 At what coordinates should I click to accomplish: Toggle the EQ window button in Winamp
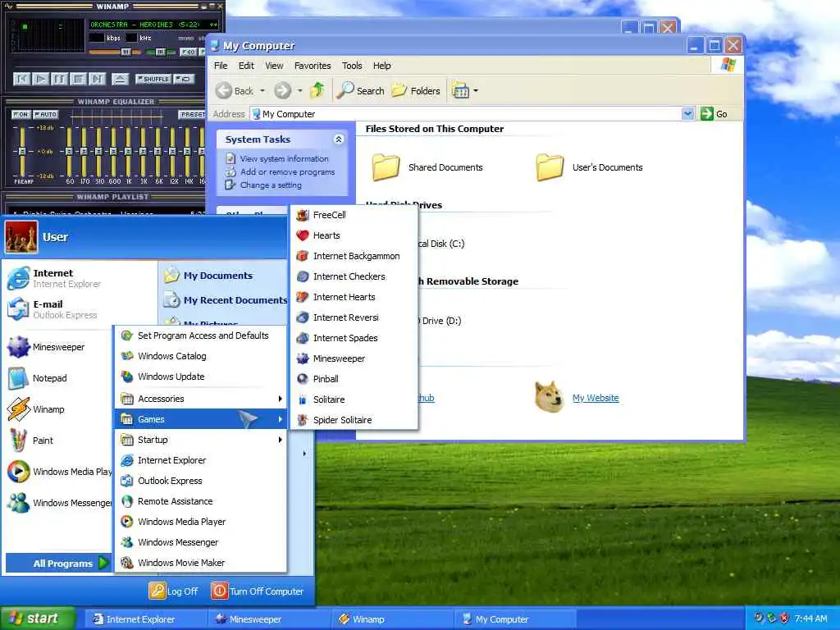188,52
